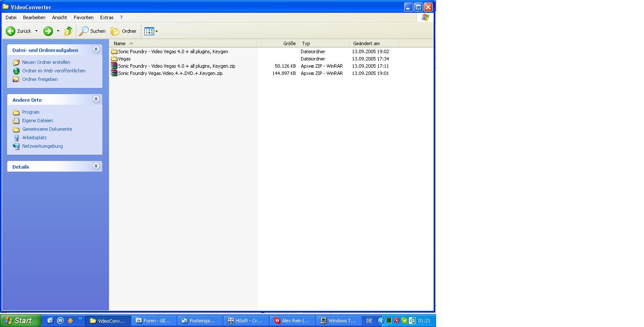
Task: Expand quick launch overflow chevron
Action: click(80, 318)
